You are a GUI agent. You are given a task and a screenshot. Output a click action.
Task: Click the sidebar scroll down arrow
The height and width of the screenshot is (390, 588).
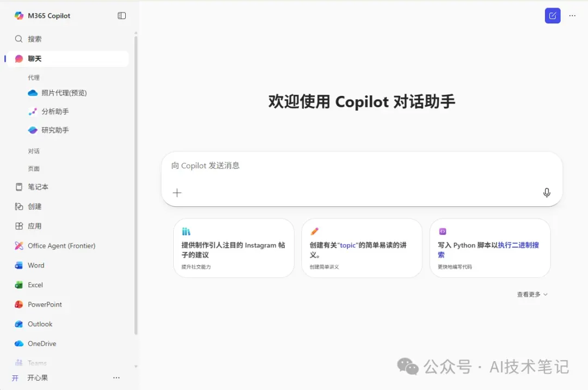pos(136,367)
